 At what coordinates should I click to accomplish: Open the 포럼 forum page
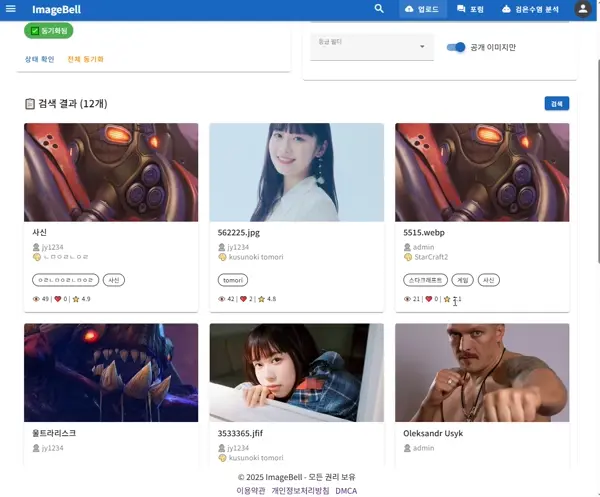coord(471,9)
